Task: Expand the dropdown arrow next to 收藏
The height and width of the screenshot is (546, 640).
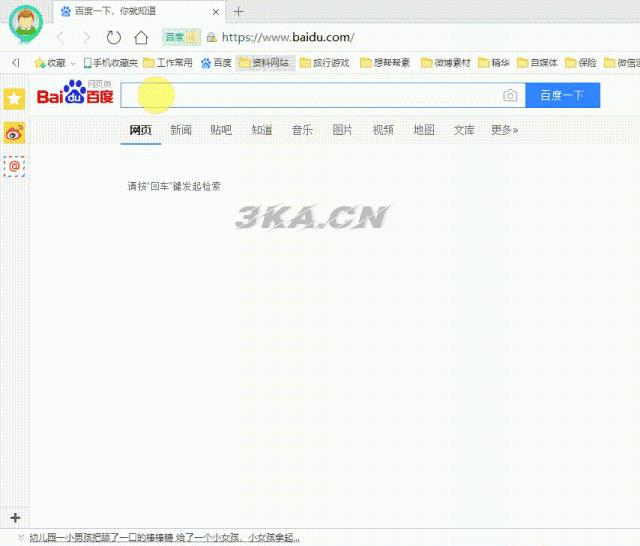Action: (x=73, y=63)
